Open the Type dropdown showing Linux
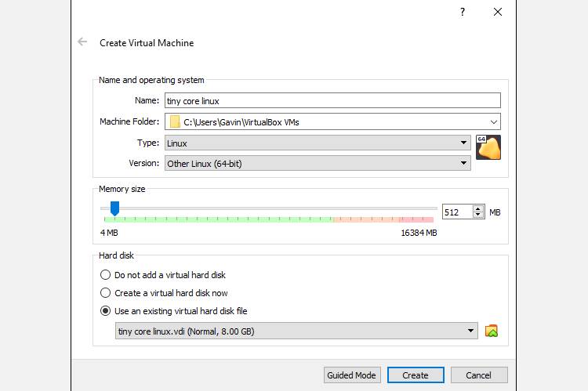The width and height of the screenshot is (588, 391). [x=318, y=143]
